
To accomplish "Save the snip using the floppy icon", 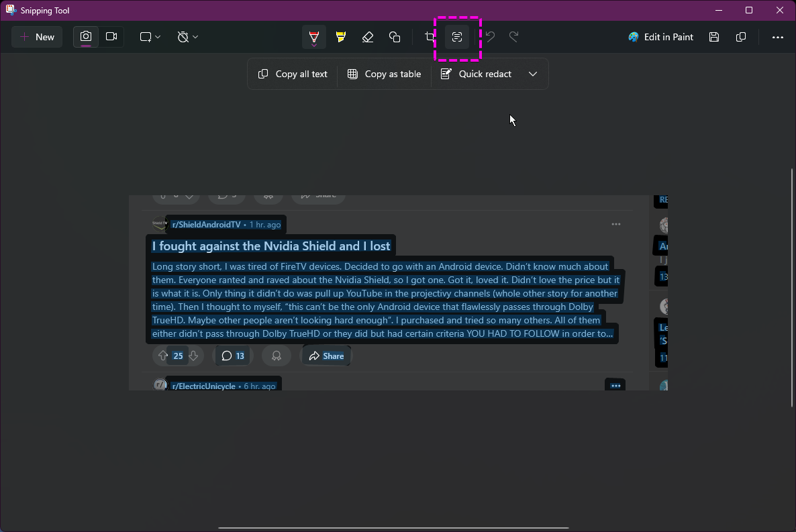I will 714,37.
